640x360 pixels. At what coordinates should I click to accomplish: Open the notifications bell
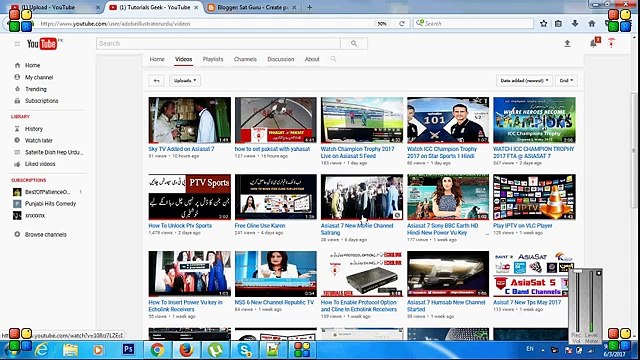[593, 43]
